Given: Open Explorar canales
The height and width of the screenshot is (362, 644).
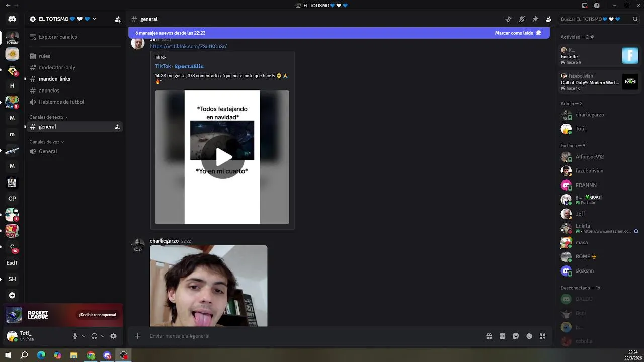Looking at the screenshot, I should click(x=74, y=37).
